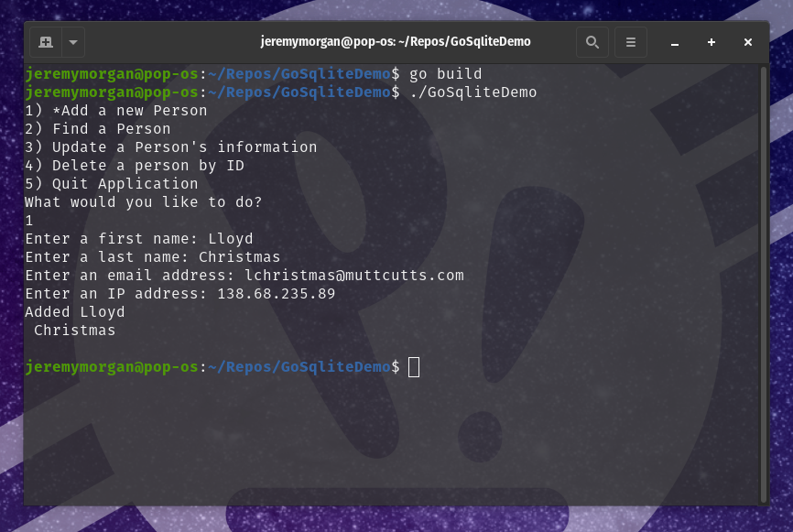Click the terminal vertical scrollbar
Screen dimensions: 793x532
tap(764, 284)
